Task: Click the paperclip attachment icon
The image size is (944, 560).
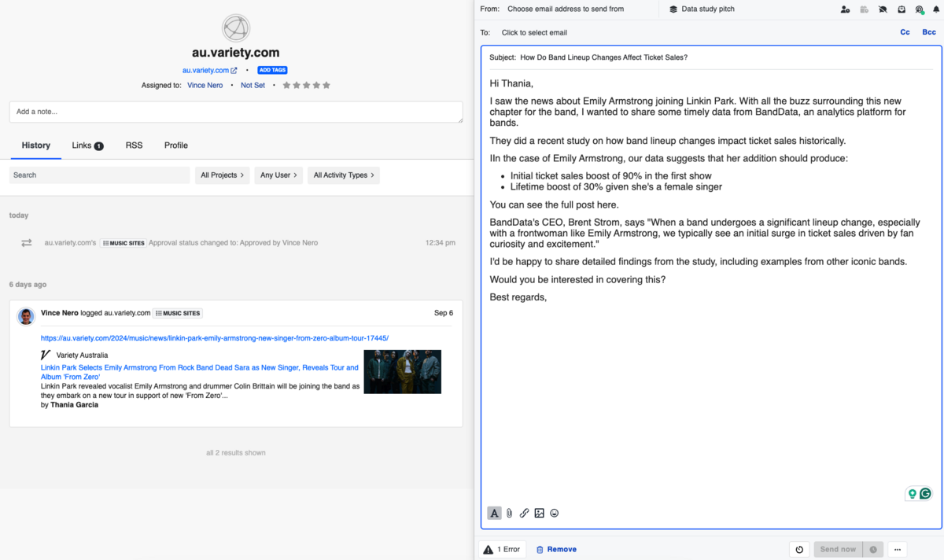Action: (509, 513)
